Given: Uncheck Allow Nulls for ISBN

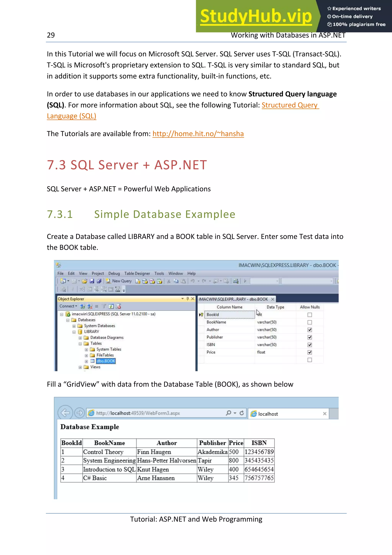Looking at the screenshot, I should pyautogui.click(x=310, y=345).
